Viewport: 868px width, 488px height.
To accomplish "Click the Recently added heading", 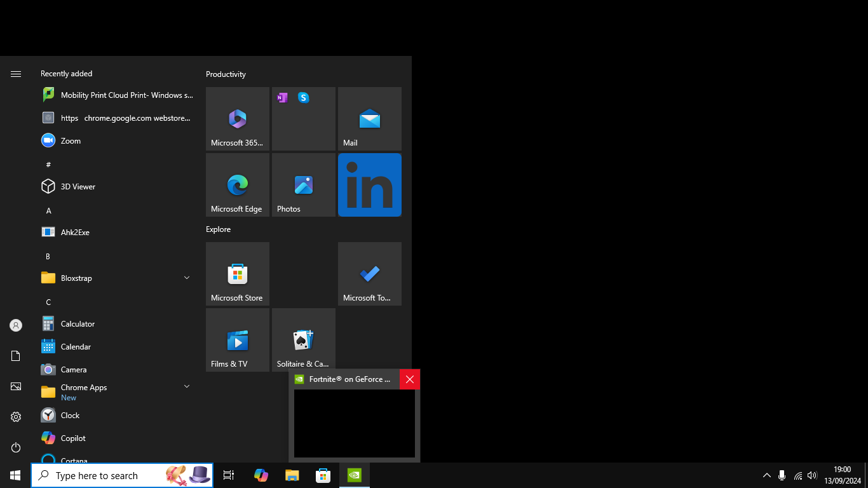I will click(66, 74).
